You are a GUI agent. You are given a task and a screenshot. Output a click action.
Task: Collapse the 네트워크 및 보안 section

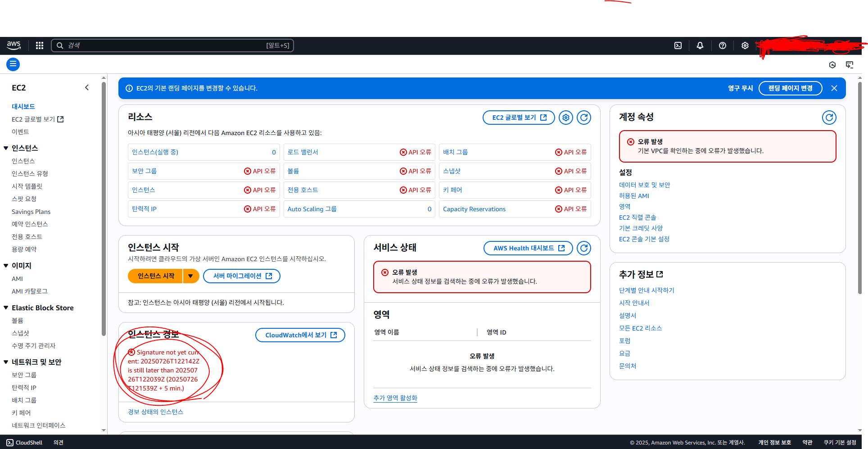tap(6, 362)
